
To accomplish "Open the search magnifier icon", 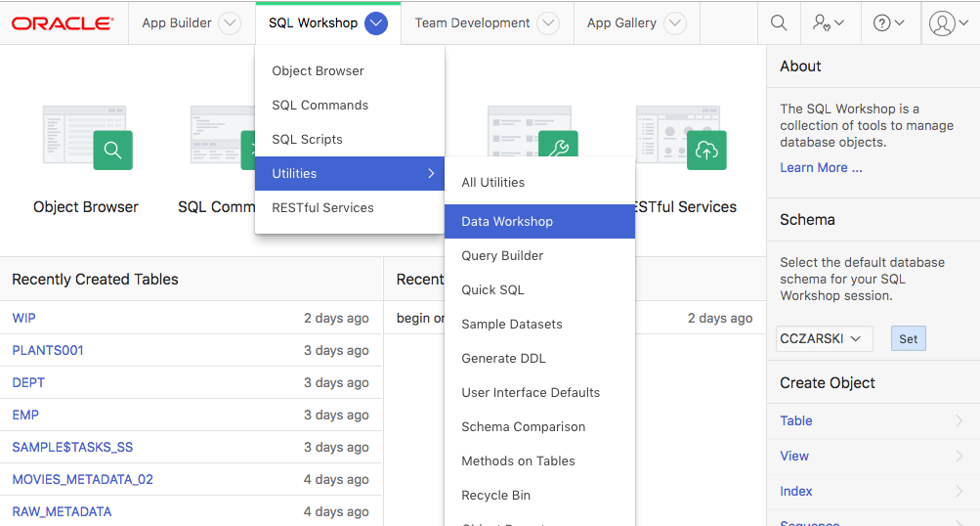I will click(x=779, y=22).
